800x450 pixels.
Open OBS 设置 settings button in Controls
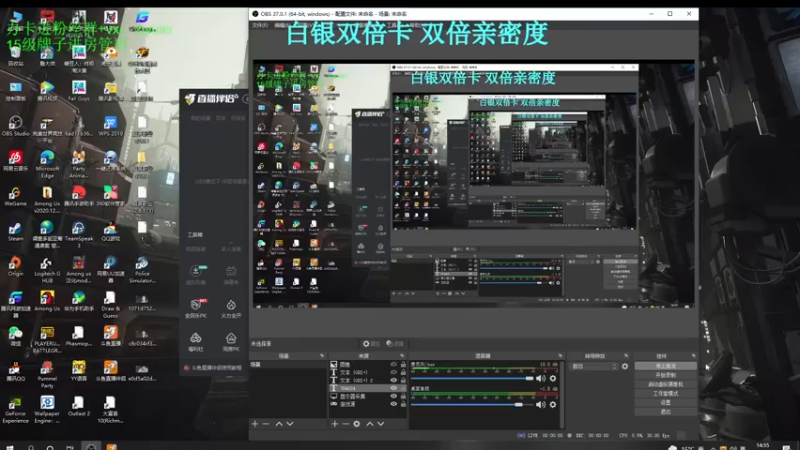666,403
